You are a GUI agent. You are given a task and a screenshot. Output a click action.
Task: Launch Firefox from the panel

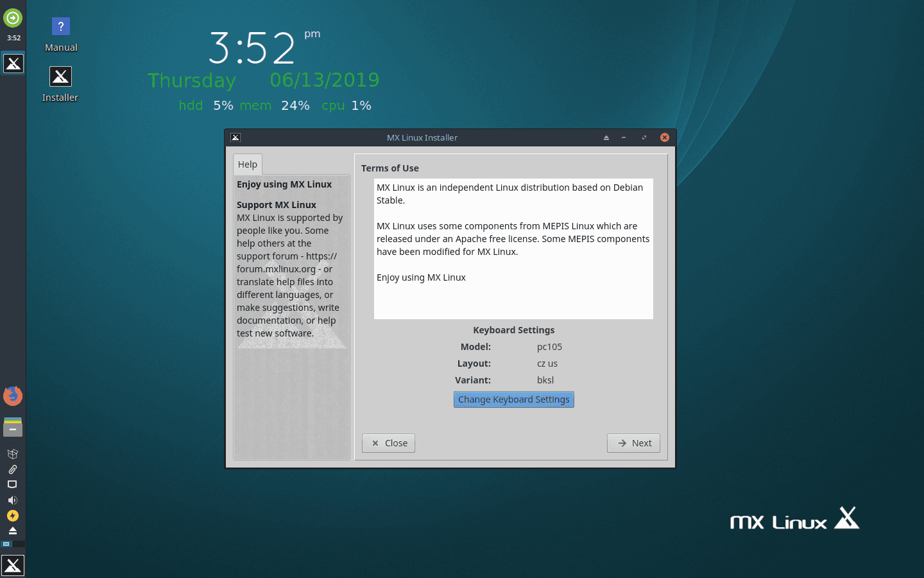click(x=13, y=396)
